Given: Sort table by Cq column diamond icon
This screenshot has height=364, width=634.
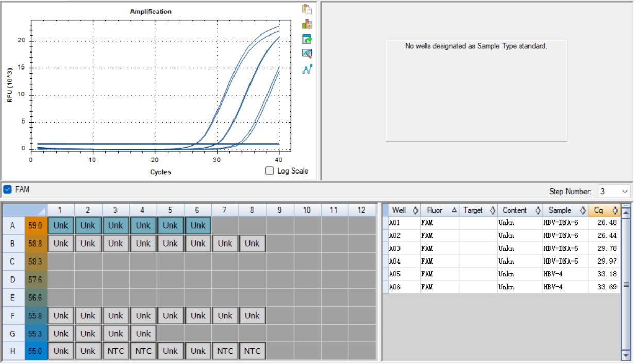Looking at the screenshot, I should coord(615,210).
